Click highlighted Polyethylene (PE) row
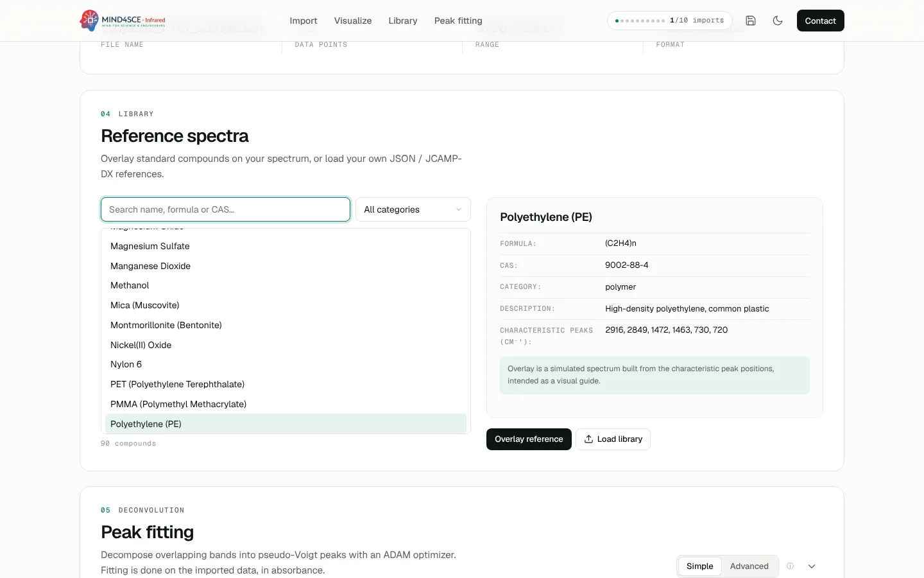This screenshot has width=924, height=578. (x=286, y=424)
